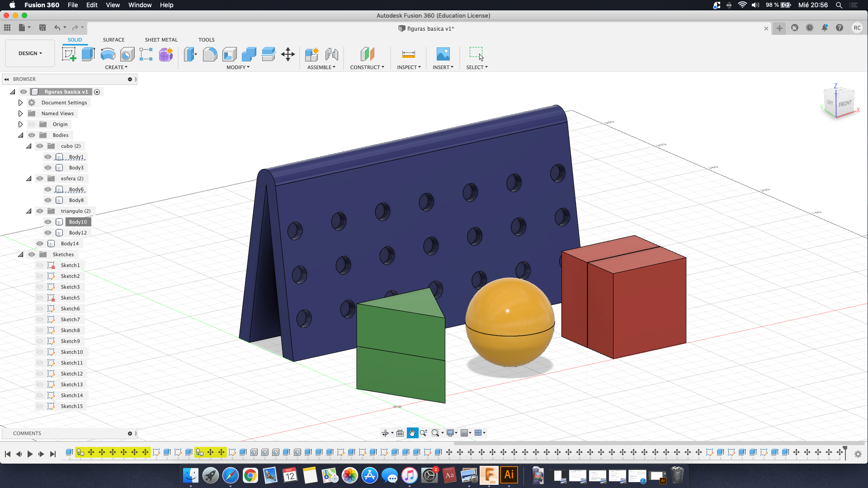Viewport: 868px width, 488px height.
Task: Click the Joint tool in Assemble
Action: 332,54
